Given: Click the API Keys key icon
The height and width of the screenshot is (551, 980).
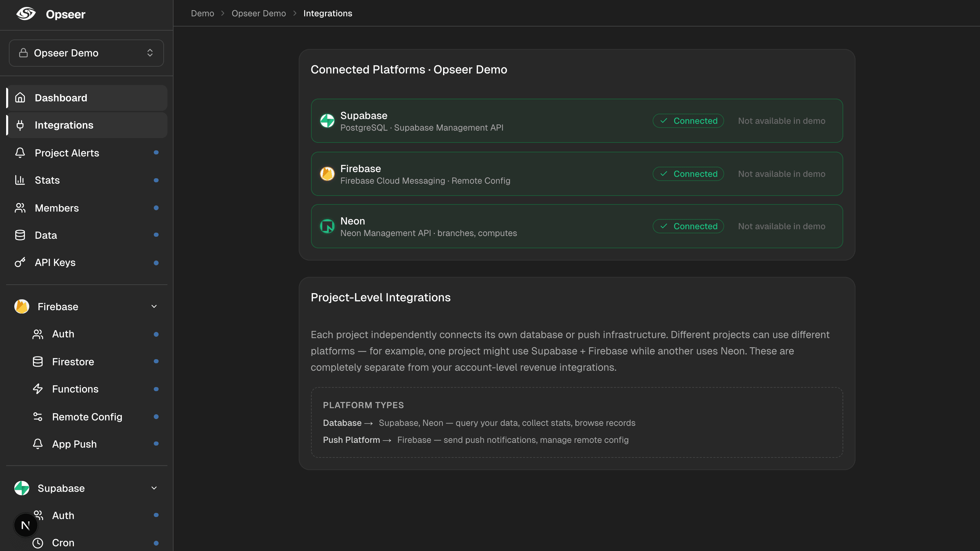Looking at the screenshot, I should [20, 262].
